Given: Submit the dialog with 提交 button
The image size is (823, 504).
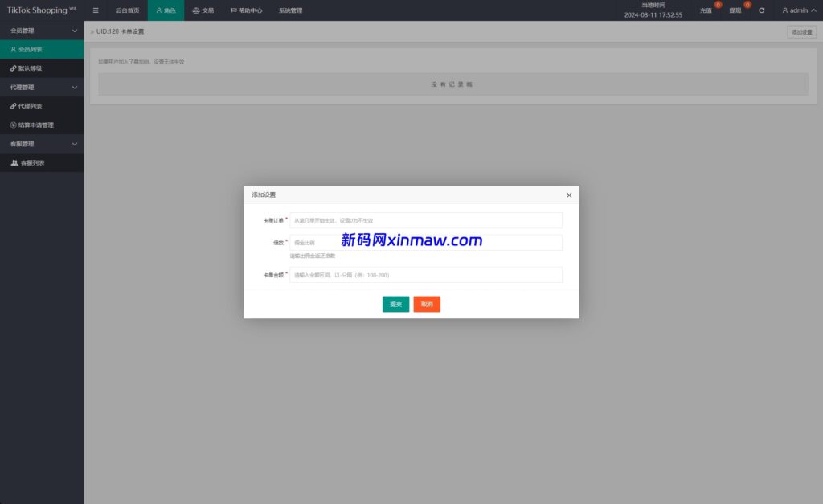Looking at the screenshot, I should (x=395, y=304).
